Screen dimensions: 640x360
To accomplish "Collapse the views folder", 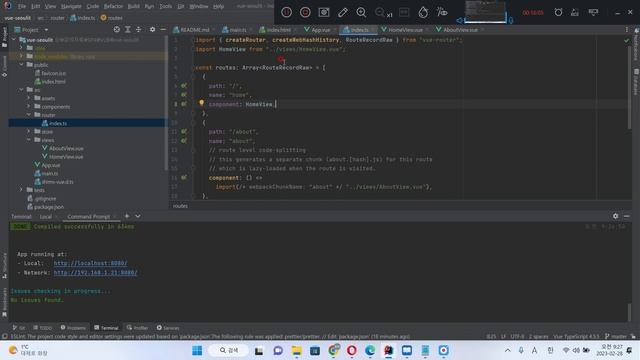I will pyautogui.click(x=29, y=140).
